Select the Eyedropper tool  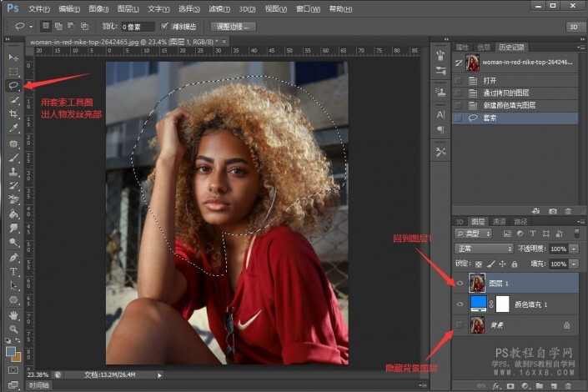click(13, 128)
